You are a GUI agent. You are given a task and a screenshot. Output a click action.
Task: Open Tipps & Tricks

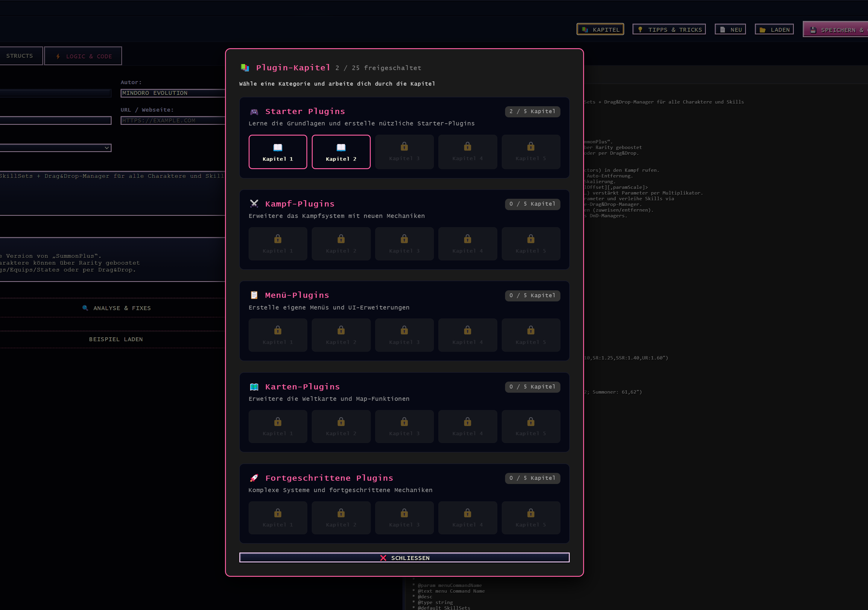[669, 30]
